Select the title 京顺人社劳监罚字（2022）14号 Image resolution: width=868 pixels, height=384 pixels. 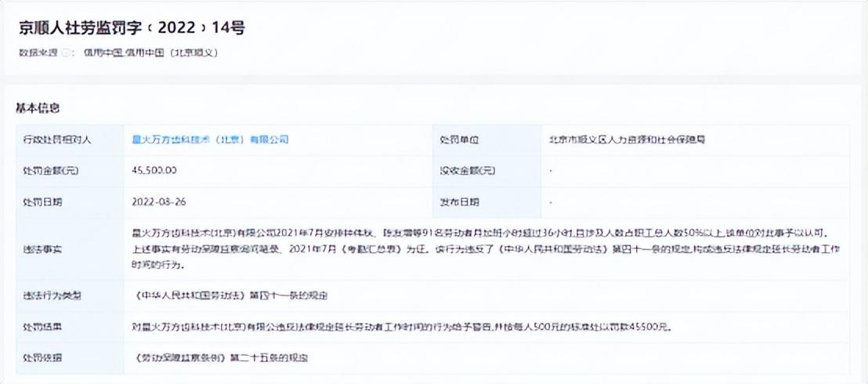click(x=132, y=27)
